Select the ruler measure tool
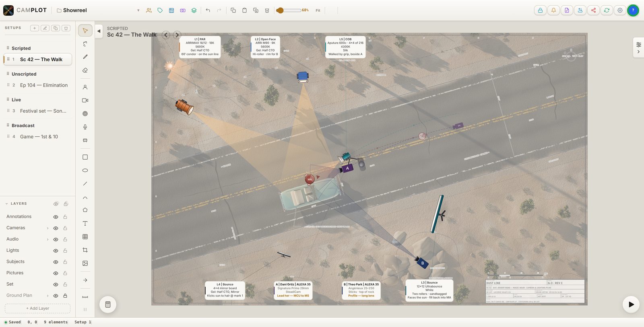Viewport: 644px width, 327px height. pos(85,297)
